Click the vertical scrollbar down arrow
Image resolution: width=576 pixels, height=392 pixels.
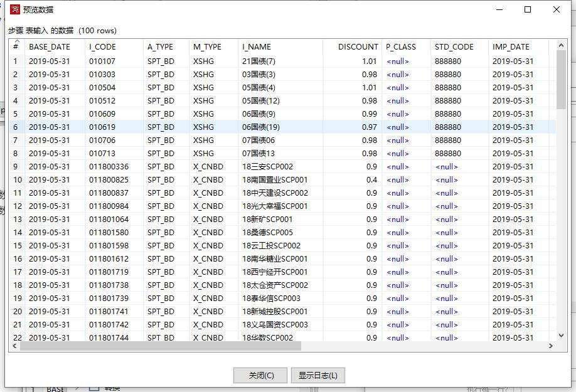[x=561, y=335]
